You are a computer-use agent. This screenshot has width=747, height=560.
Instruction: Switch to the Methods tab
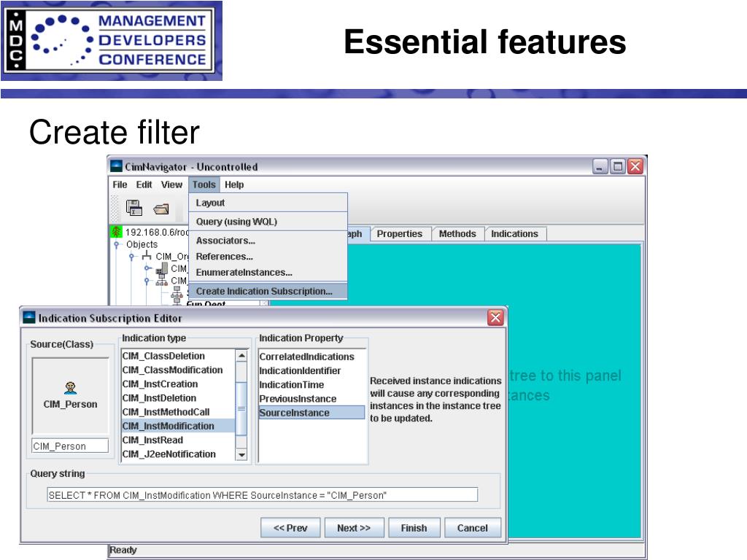457,234
